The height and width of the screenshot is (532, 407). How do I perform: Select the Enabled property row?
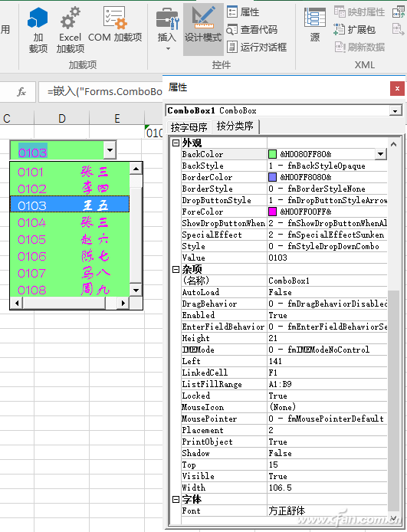[284, 315]
